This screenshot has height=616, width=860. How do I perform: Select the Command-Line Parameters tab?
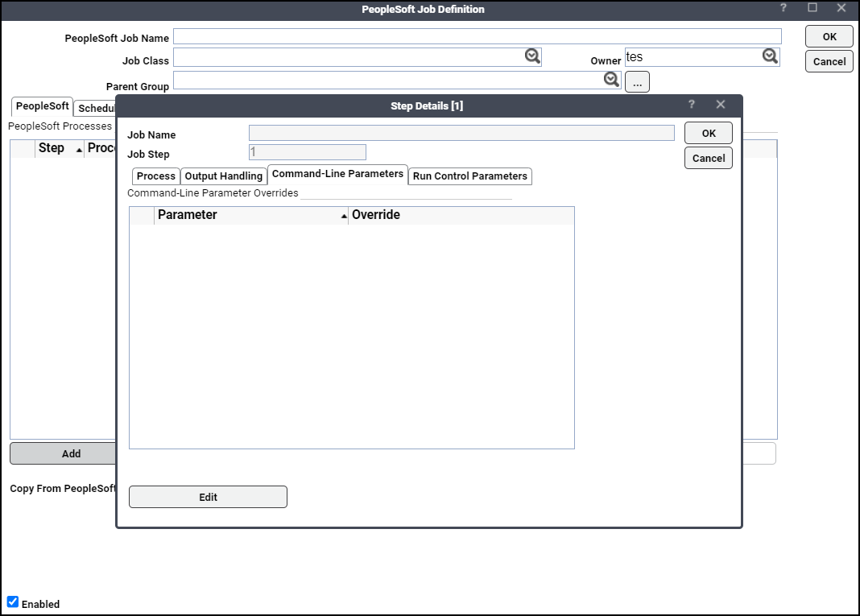[x=337, y=174]
